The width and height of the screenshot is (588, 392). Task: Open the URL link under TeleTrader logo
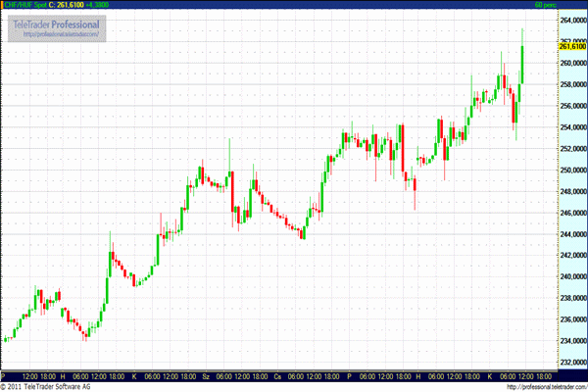pyautogui.click(x=60, y=35)
